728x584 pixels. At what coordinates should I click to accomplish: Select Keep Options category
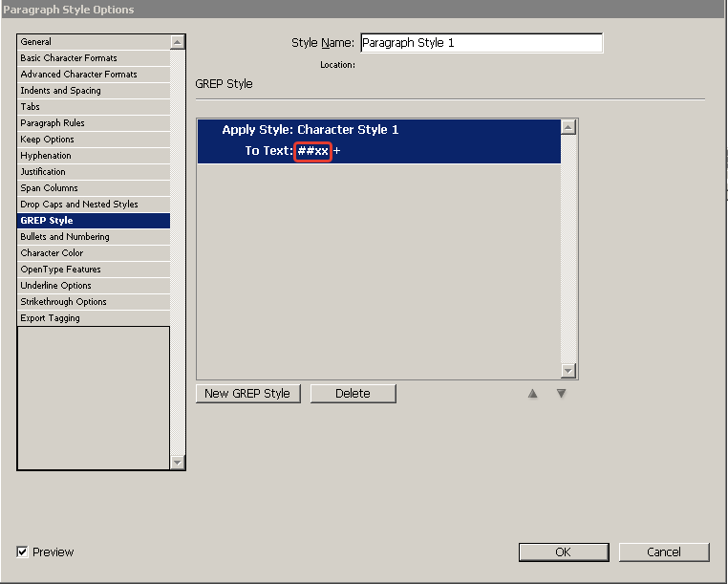[x=94, y=140]
